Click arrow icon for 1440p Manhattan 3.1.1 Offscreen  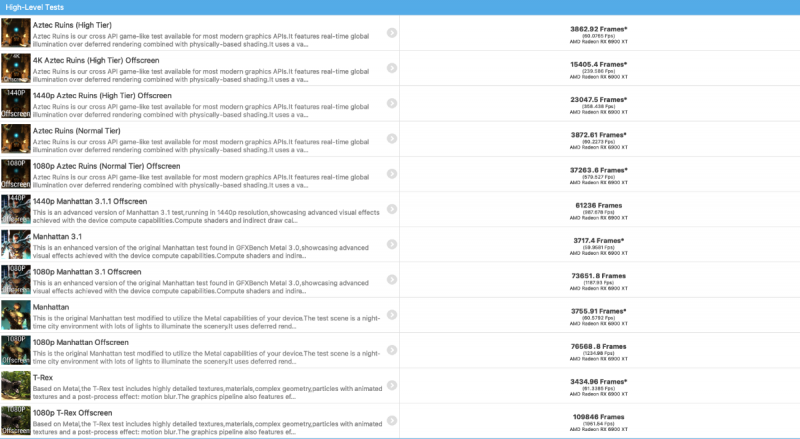392,209
